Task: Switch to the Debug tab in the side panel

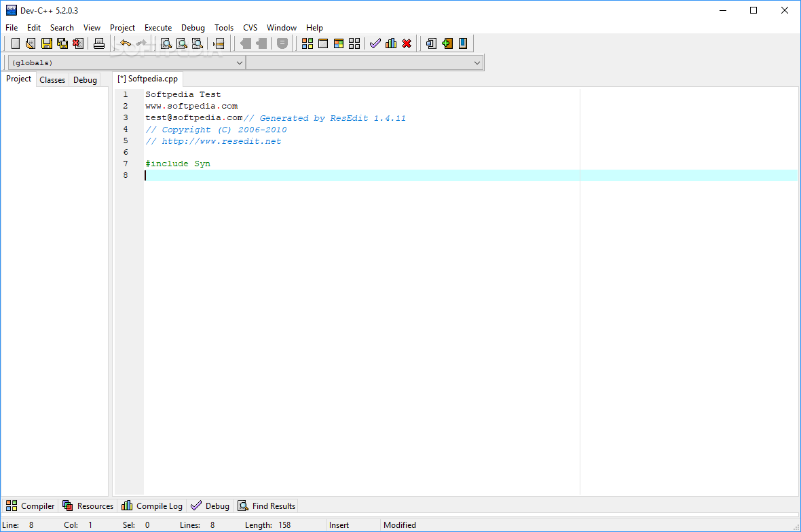Action: pyautogui.click(x=85, y=79)
